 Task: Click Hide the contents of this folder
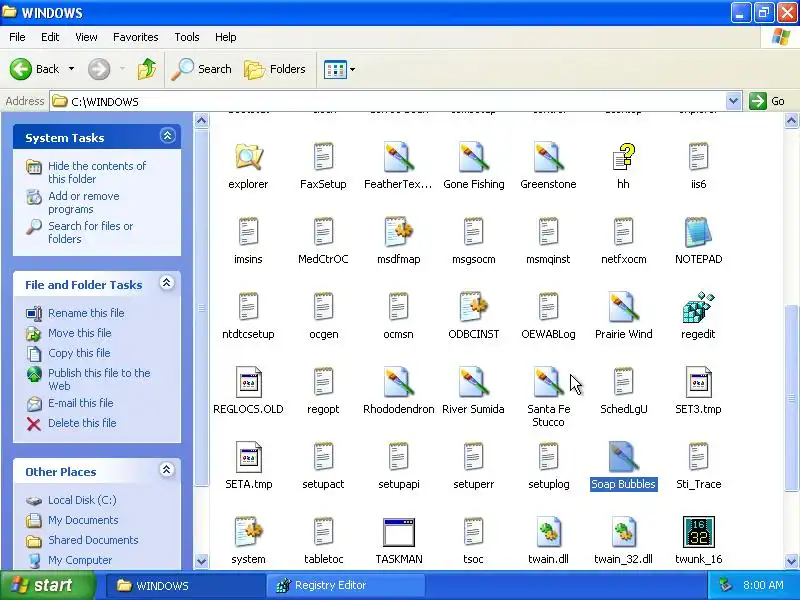97,172
